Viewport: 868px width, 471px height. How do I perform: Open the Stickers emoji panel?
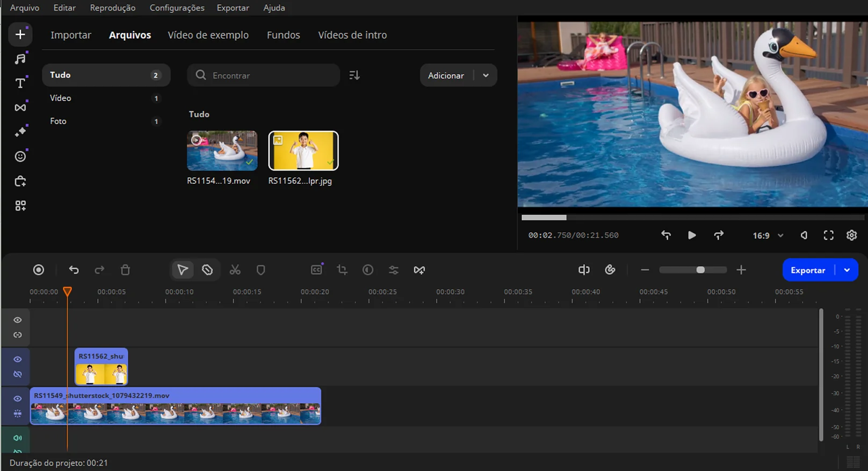(20, 156)
